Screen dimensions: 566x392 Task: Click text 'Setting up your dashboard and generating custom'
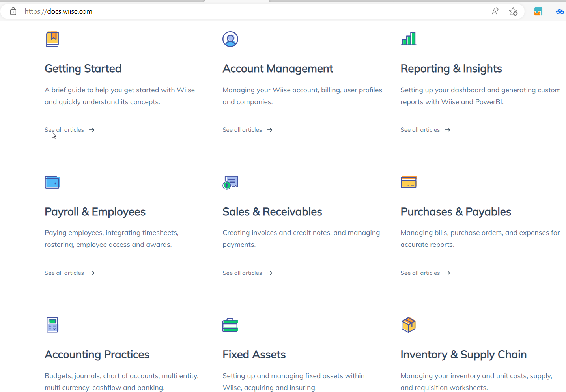480,90
